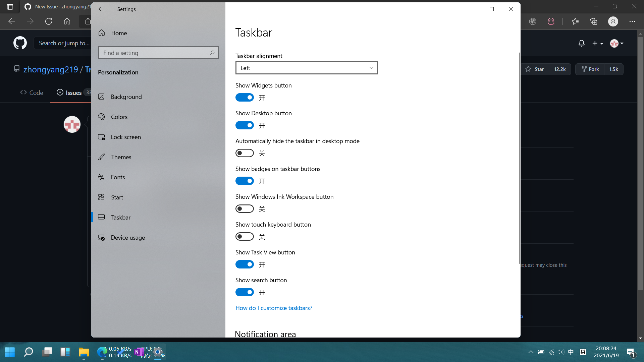Fork the GitHub repository
The height and width of the screenshot is (362, 644).
590,69
